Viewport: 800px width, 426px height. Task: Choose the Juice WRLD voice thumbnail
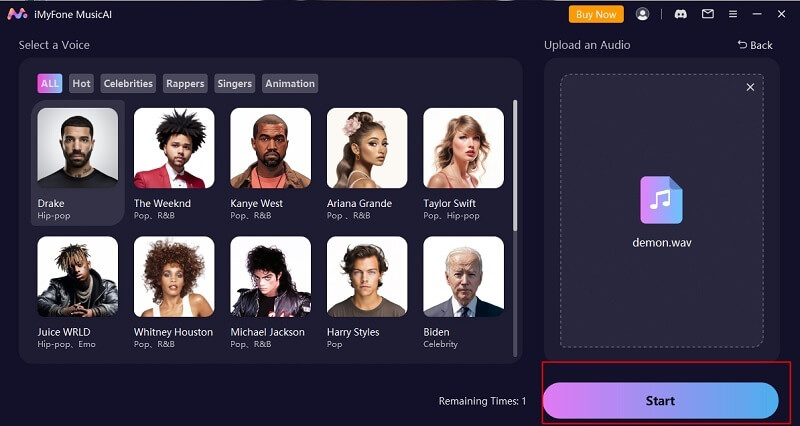(x=78, y=277)
